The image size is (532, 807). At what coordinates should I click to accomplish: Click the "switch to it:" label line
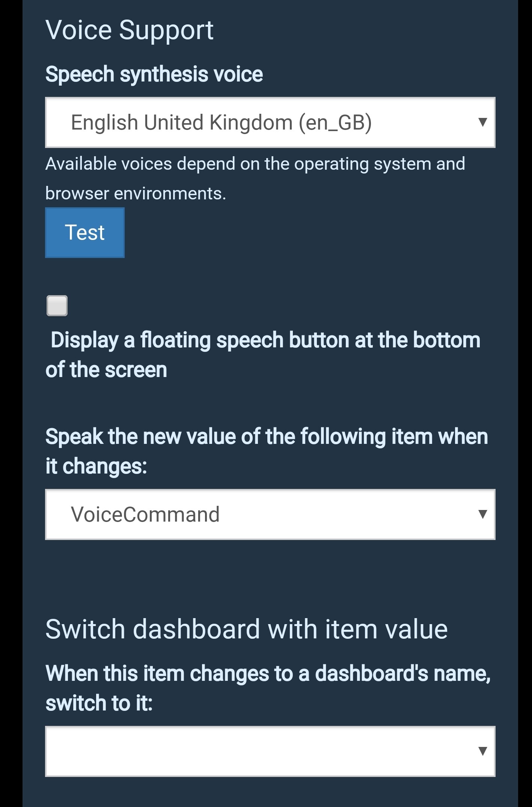click(x=99, y=703)
